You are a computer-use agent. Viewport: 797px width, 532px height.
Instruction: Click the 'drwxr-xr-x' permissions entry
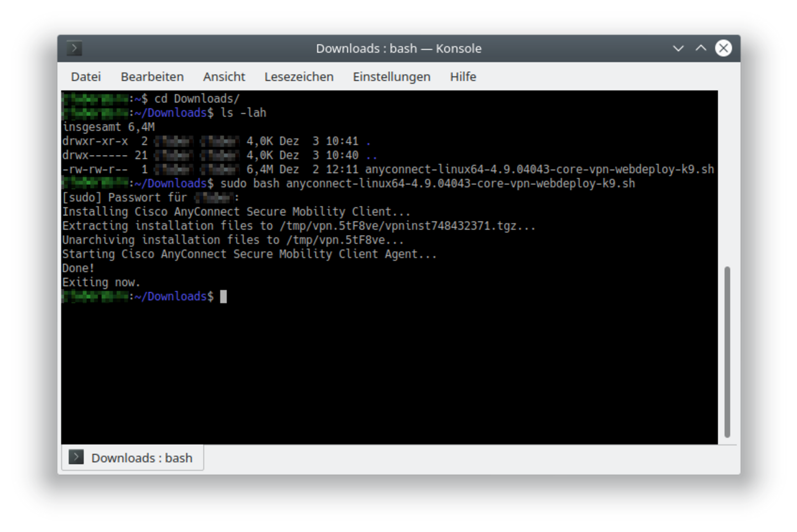point(95,141)
